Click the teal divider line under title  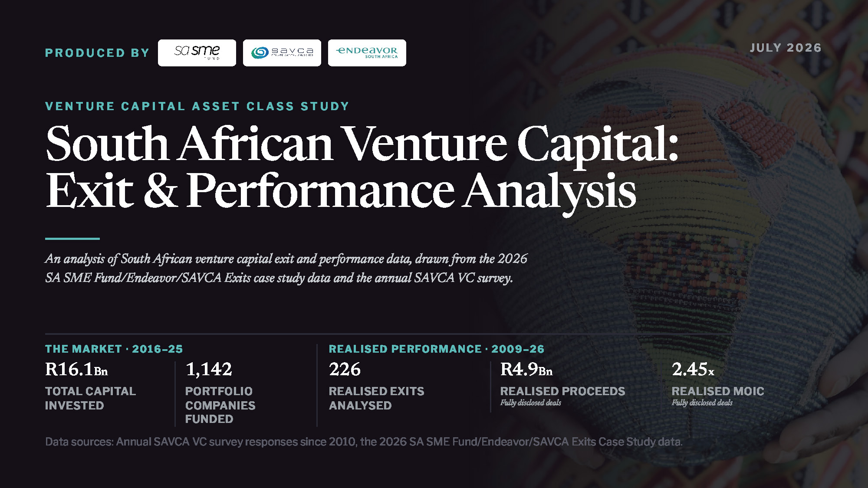(72, 239)
